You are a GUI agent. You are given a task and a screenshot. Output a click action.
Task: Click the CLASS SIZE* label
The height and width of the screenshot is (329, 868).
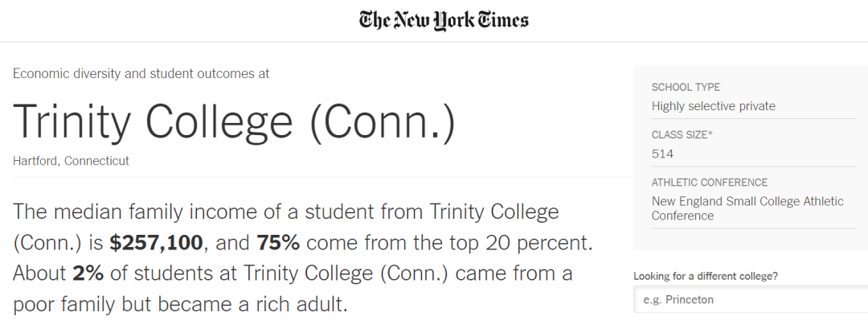tap(682, 134)
